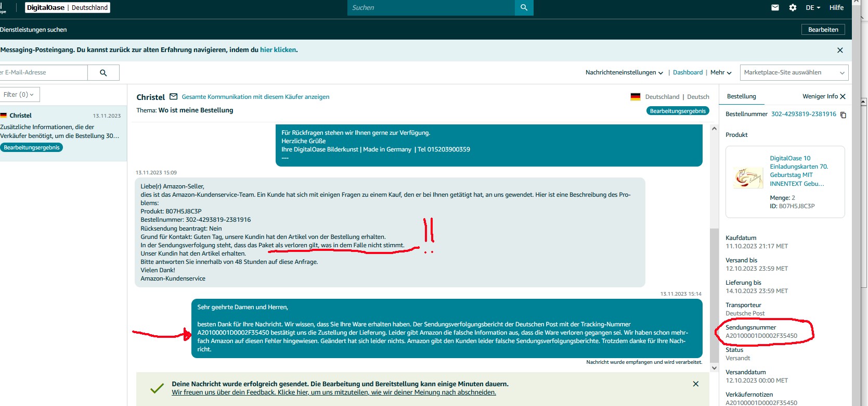Click the Hilfe menu item
This screenshot has width=868, height=406.
tap(836, 8)
